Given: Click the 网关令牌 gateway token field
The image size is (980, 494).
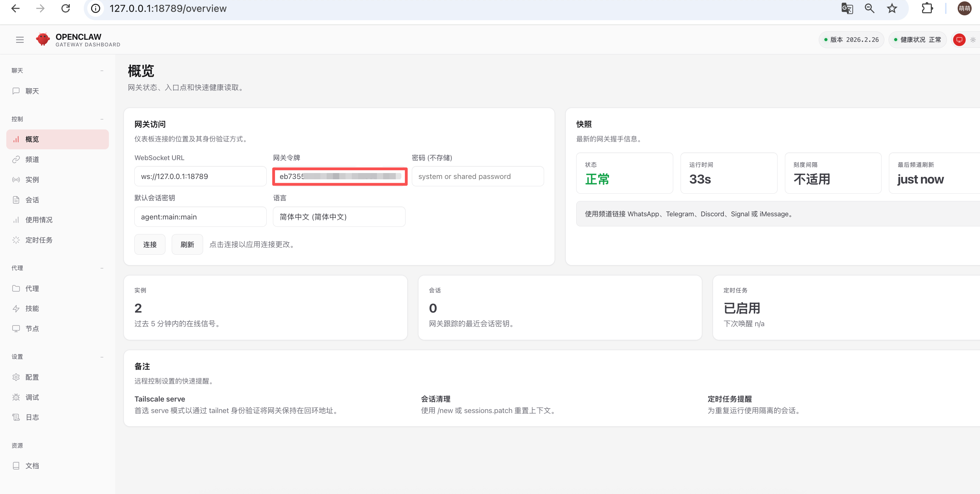Looking at the screenshot, I should [x=339, y=177].
